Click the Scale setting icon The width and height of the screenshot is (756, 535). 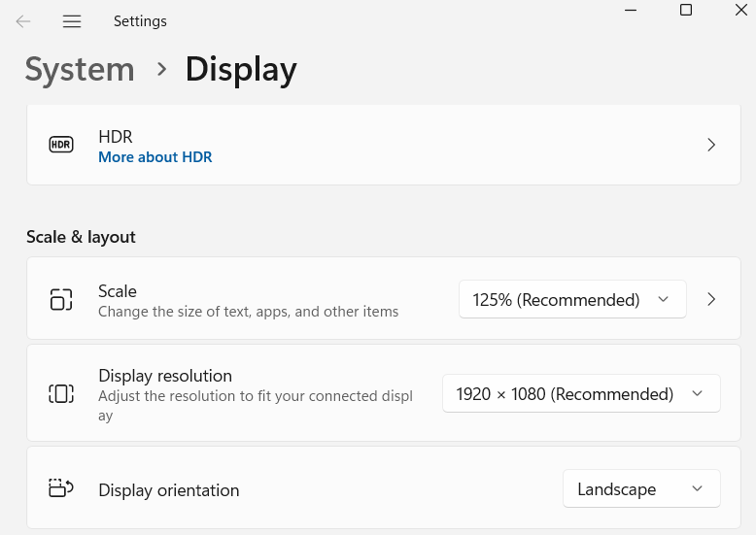click(61, 299)
